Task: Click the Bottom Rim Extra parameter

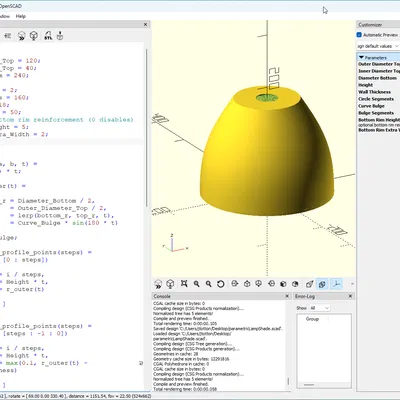Action: (379, 130)
